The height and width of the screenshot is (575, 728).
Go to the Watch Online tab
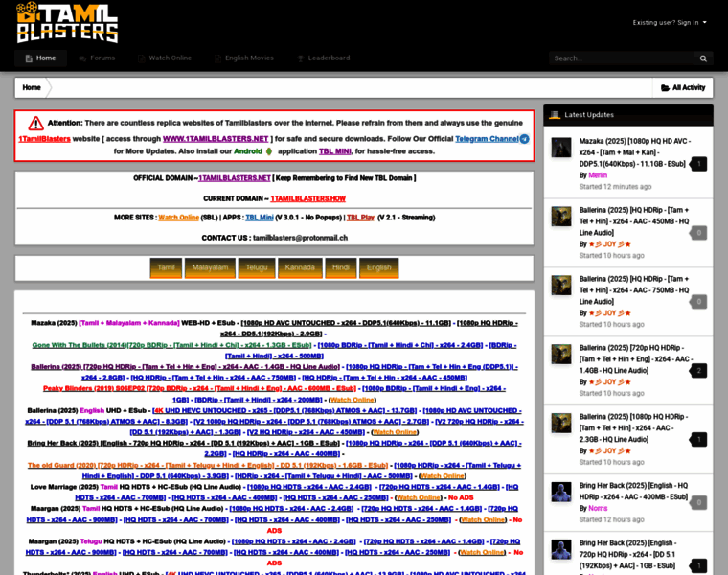coord(165,58)
